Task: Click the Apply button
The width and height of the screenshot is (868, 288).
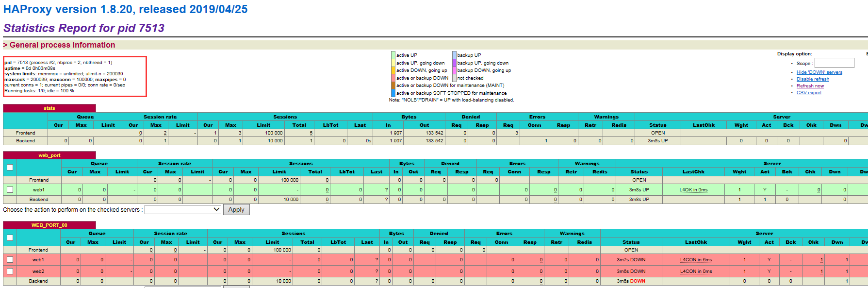Action: coord(236,210)
